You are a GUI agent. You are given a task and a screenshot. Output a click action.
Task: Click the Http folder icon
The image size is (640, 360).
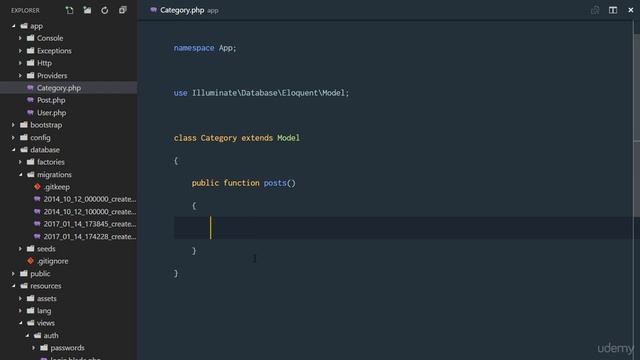click(x=31, y=63)
